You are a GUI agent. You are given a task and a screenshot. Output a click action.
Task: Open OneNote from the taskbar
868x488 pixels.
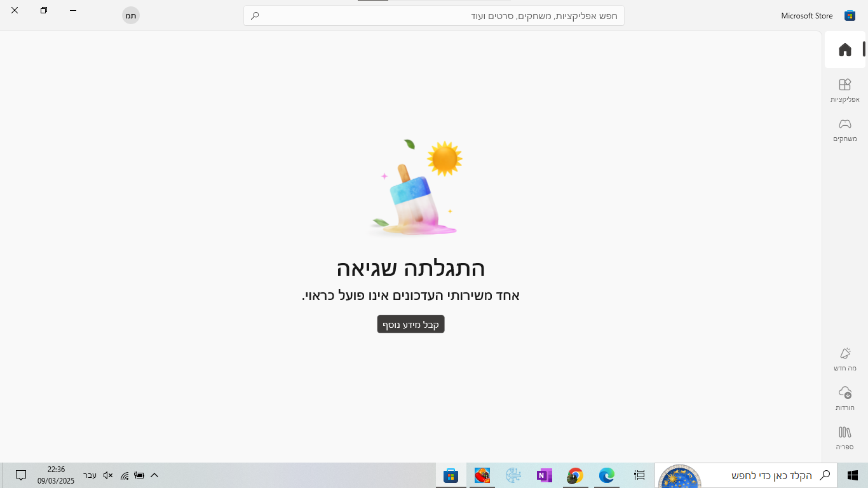click(544, 475)
